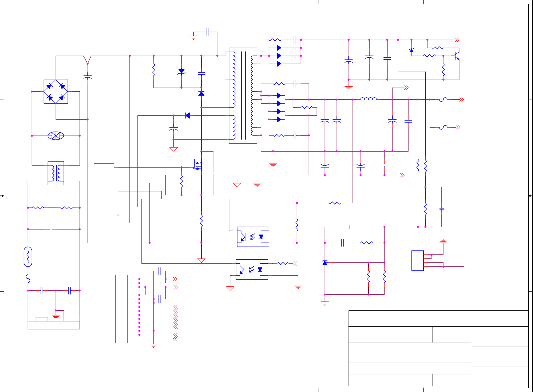Screen dimensions: 533x392
Task: Click the bridge rectifier diode block
Action: point(56,92)
